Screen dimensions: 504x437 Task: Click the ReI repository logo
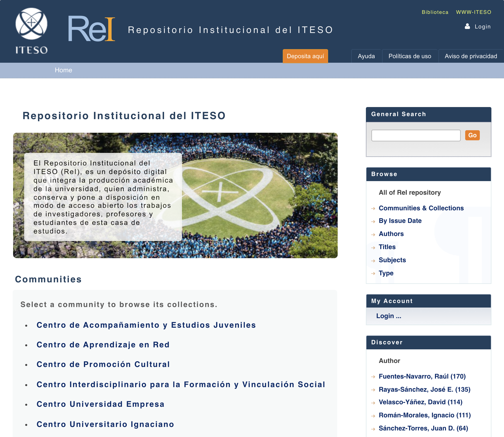91,29
